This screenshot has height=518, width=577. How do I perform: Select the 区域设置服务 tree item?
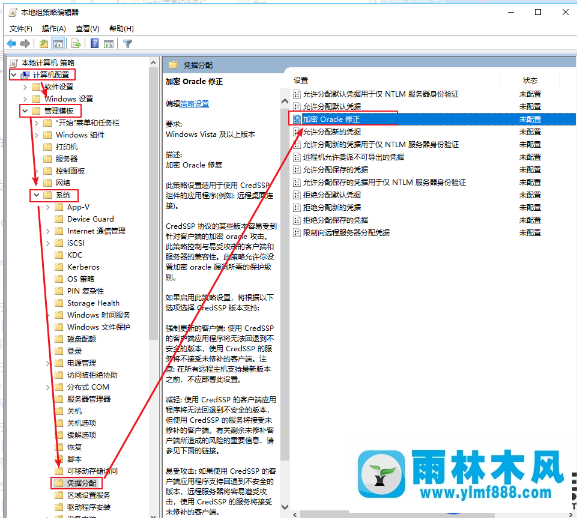pyautogui.click(x=89, y=495)
